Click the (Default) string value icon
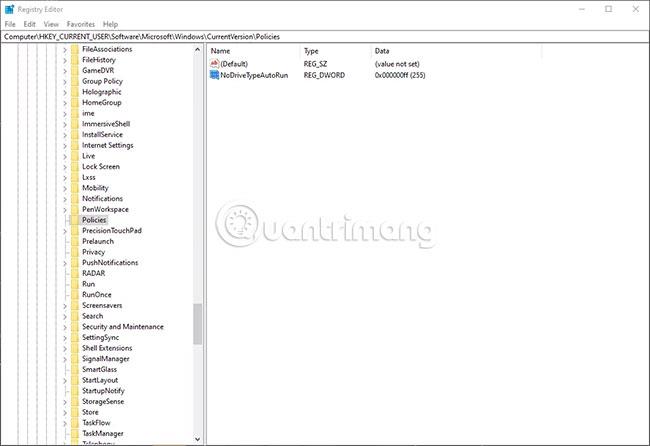Image resolution: width=650 pixels, height=446 pixels. tap(214, 64)
